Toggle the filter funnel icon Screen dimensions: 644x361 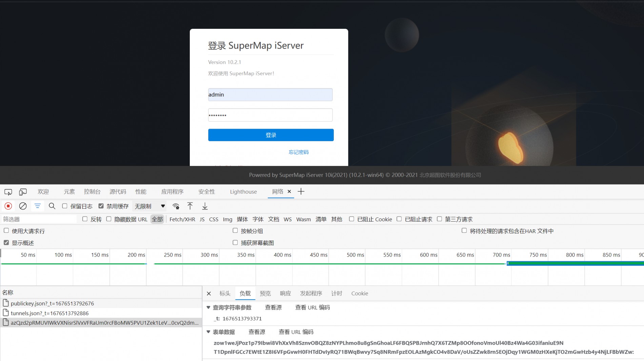coord(37,206)
